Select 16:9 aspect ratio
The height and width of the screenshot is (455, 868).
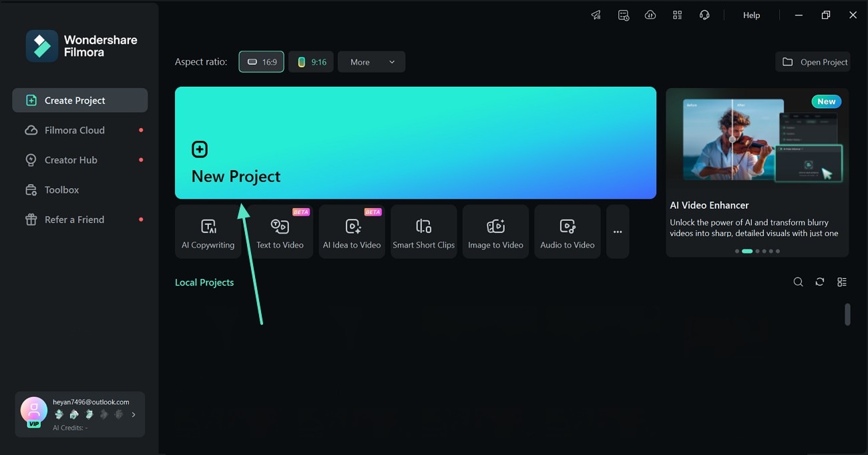pyautogui.click(x=262, y=62)
